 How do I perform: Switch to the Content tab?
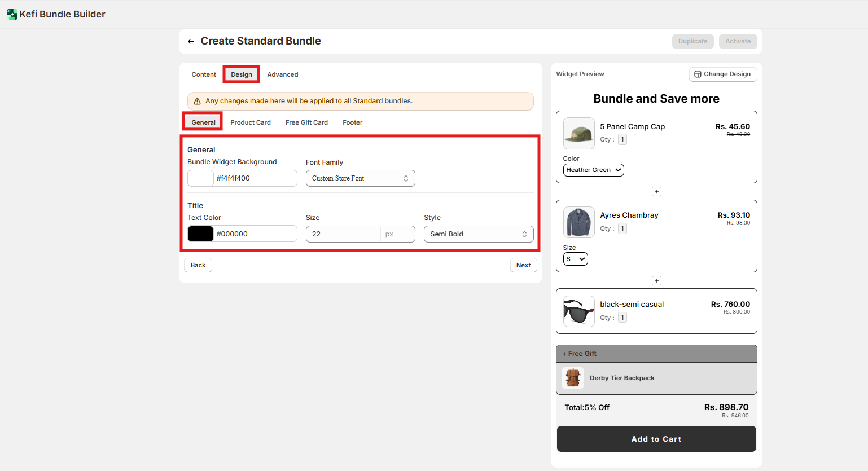(x=204, y=74)
